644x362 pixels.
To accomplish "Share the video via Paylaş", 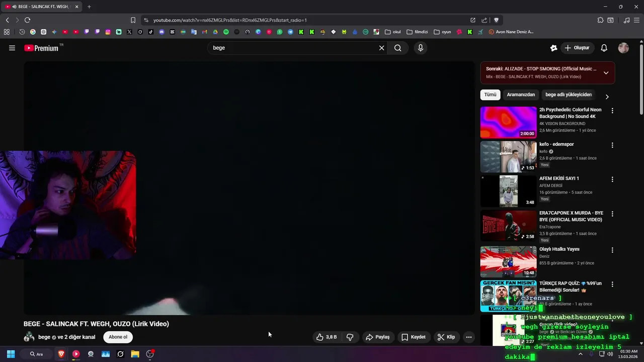I will [378, 337].
